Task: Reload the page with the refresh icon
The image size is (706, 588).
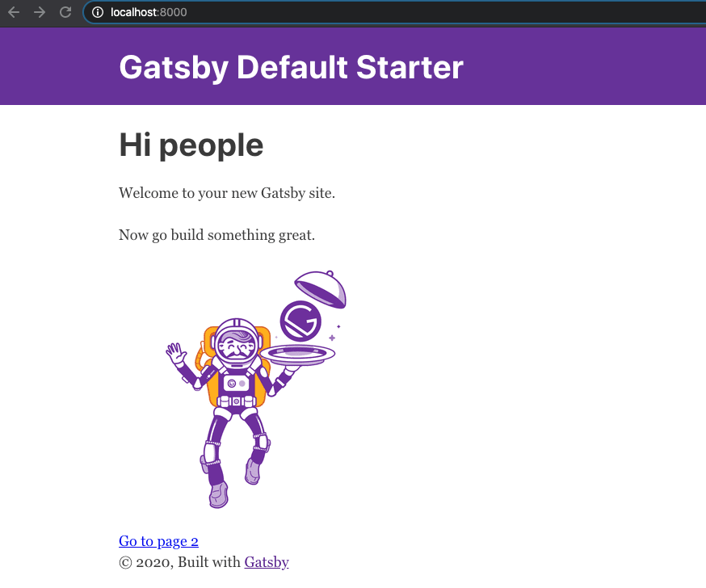Action: [x=65, y=12]
